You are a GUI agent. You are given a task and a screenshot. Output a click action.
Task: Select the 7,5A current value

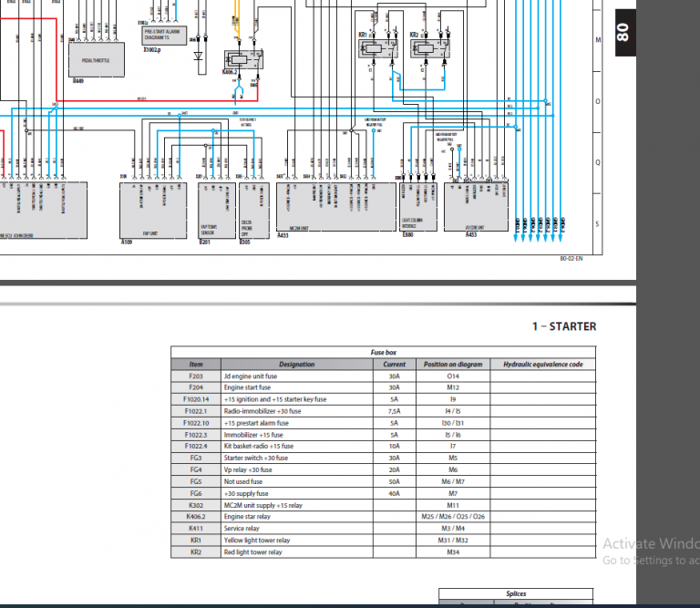click(394, 411)
